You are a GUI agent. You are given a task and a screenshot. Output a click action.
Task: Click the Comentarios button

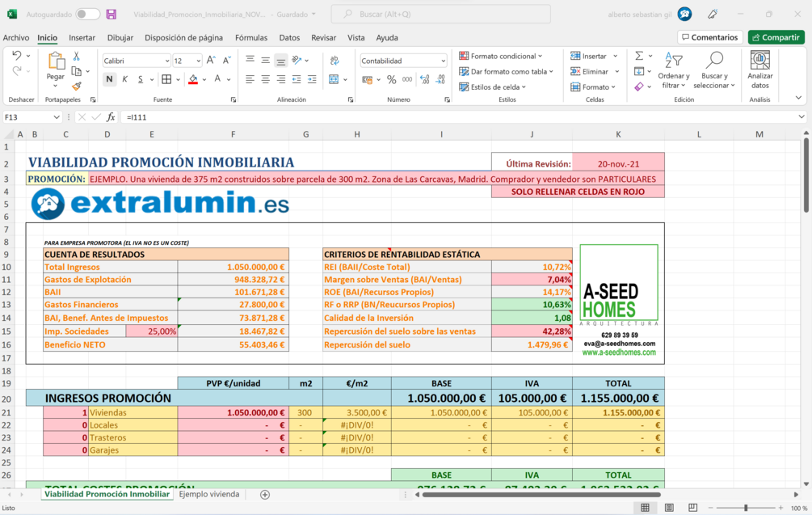pyautogui.click(x=710, y=37)
